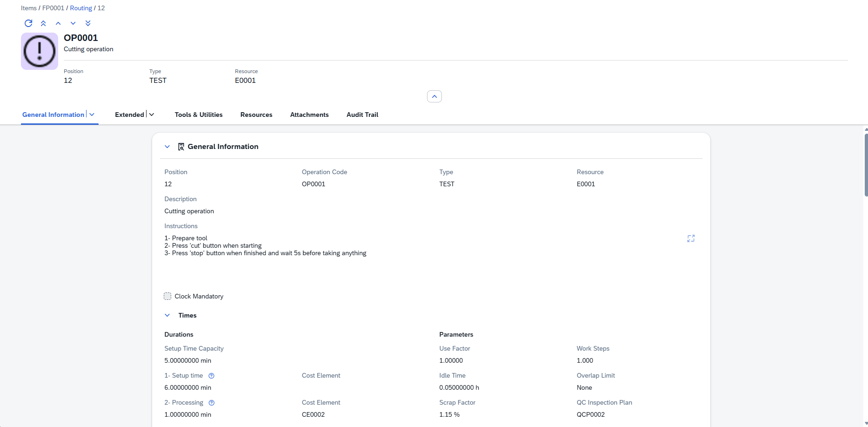Click QC Inspection Plan value QCP0002
Screen dimensions: 868x427
point(591,414)
